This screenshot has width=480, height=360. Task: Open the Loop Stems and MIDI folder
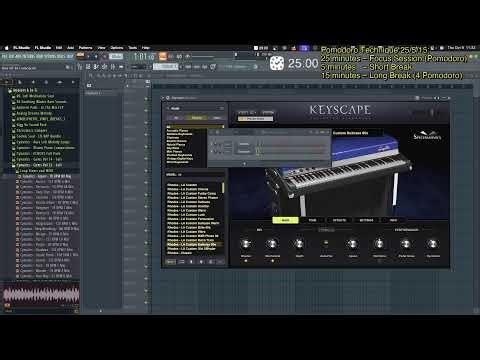click(x=36, y=171)
